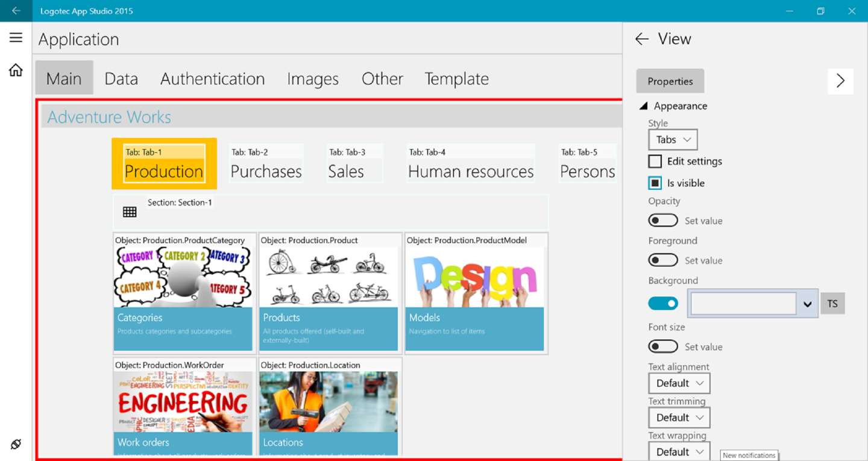868x461 pixels.
Task: Open the Models object tile
Action: tap(475, 293)
